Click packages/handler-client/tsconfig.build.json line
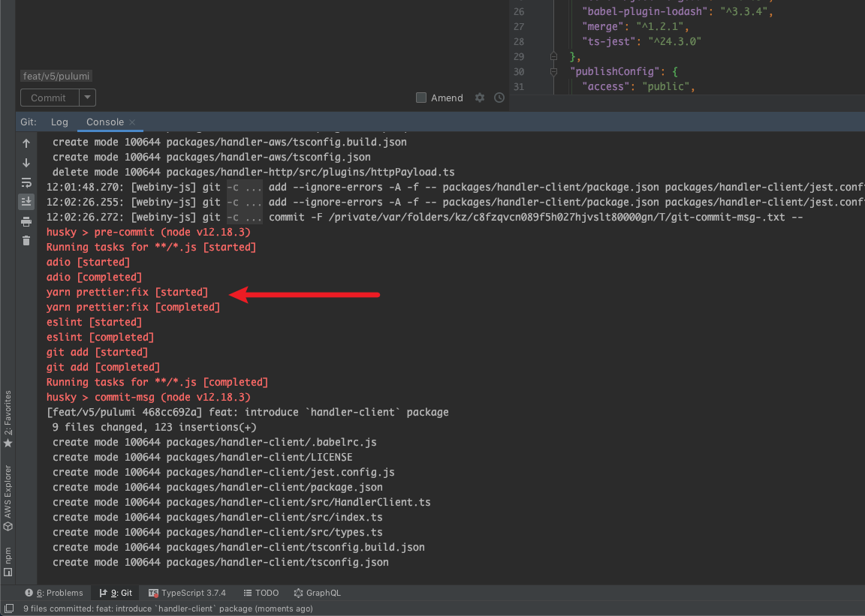Image resolution: width=865 pixels, height=616 pixels. point(238,548)
